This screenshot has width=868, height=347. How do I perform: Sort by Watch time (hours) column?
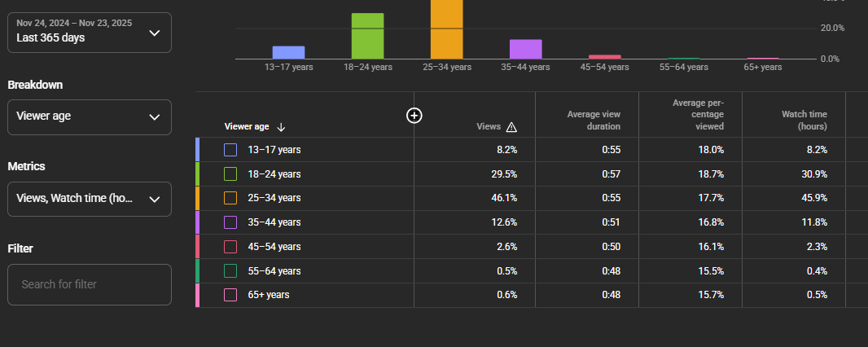(x=804, y=120)
